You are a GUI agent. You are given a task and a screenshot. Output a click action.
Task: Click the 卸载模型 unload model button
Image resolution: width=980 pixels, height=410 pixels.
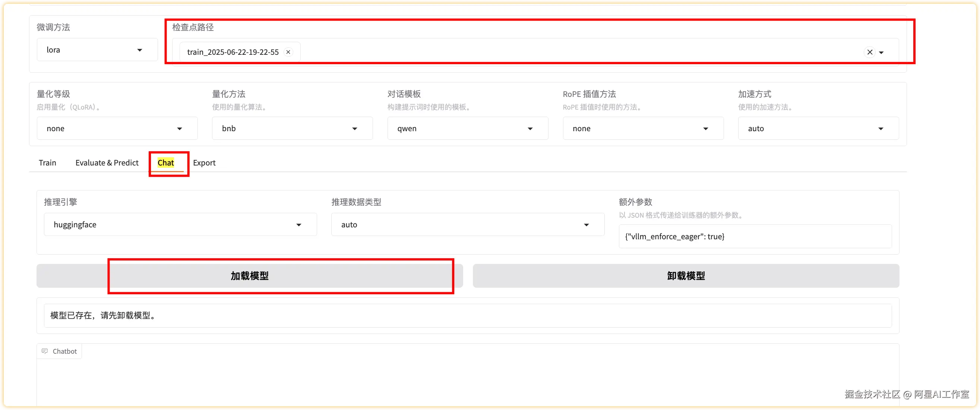(686, 275)
